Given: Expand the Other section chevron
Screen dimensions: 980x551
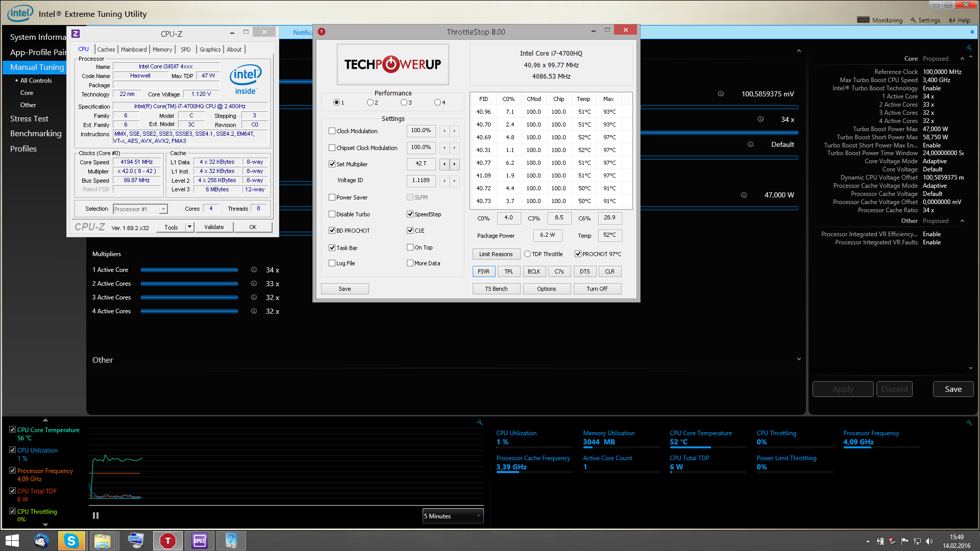Looking at the screenshot, I should pos(799,359).
